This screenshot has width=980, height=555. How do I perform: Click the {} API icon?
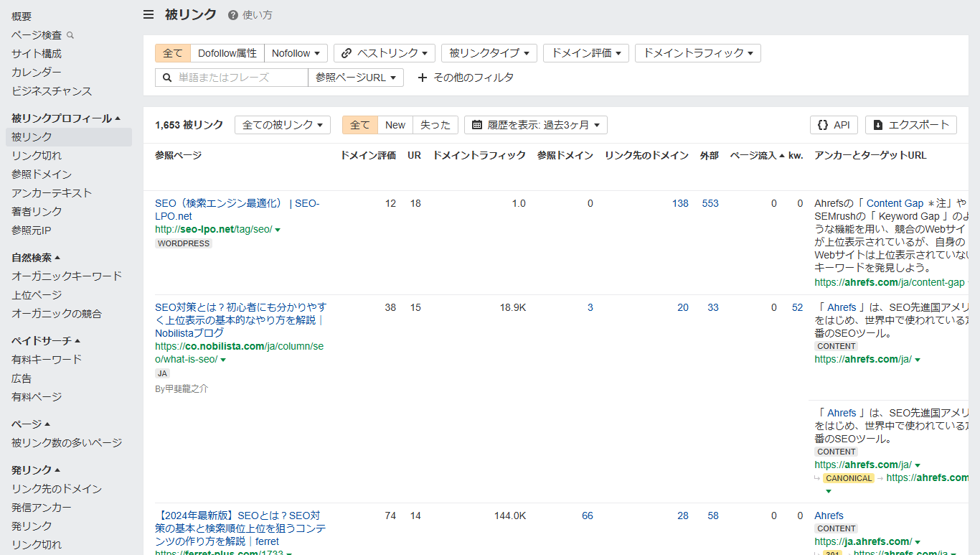(x=824, y=124)
